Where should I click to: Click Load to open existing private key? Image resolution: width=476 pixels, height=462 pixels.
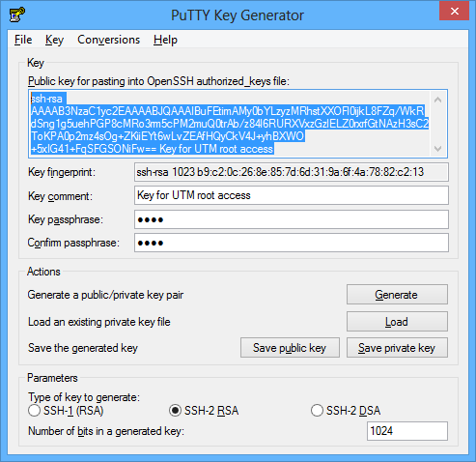pyautogui.click(x=397, y=321)
